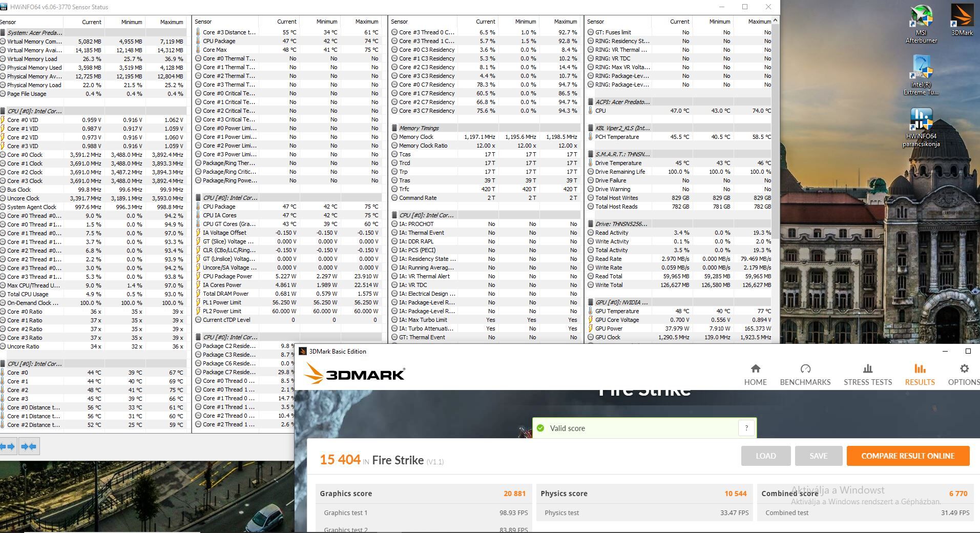Click the CPU Package thermometer icon in second column
This screenshot has height=533, width=980.
click(198, 41)
